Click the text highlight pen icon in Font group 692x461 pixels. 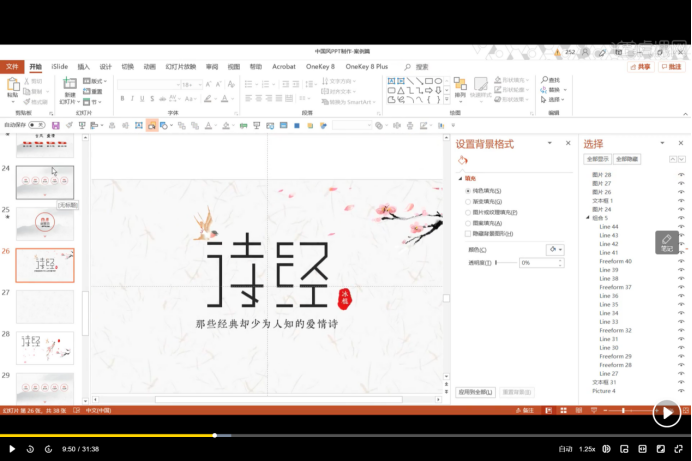click(x=207, y=99)
